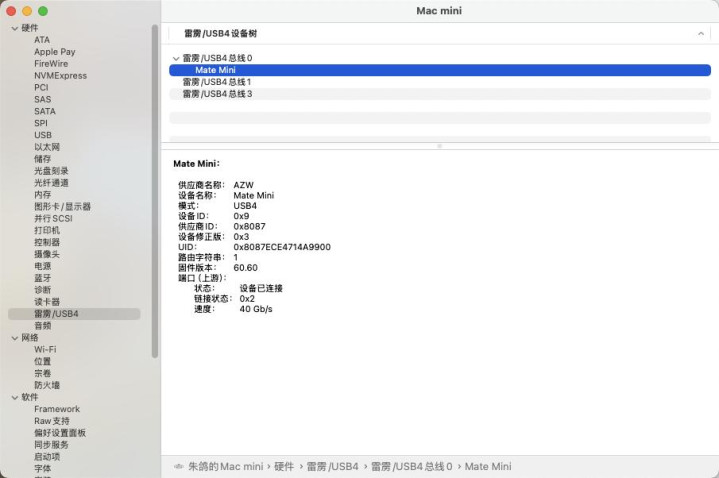
Task: Open Raw 支持 entry
Action: coord(52,421)
